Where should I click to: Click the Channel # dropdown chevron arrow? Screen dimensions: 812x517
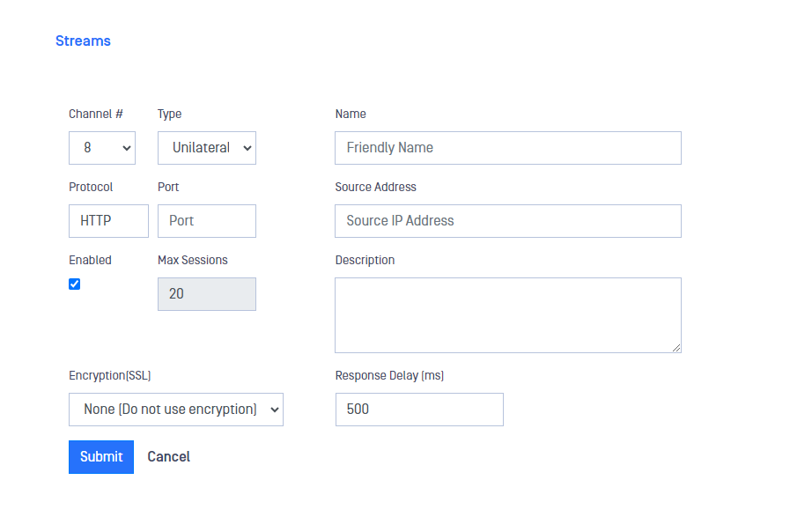[126, 148]
